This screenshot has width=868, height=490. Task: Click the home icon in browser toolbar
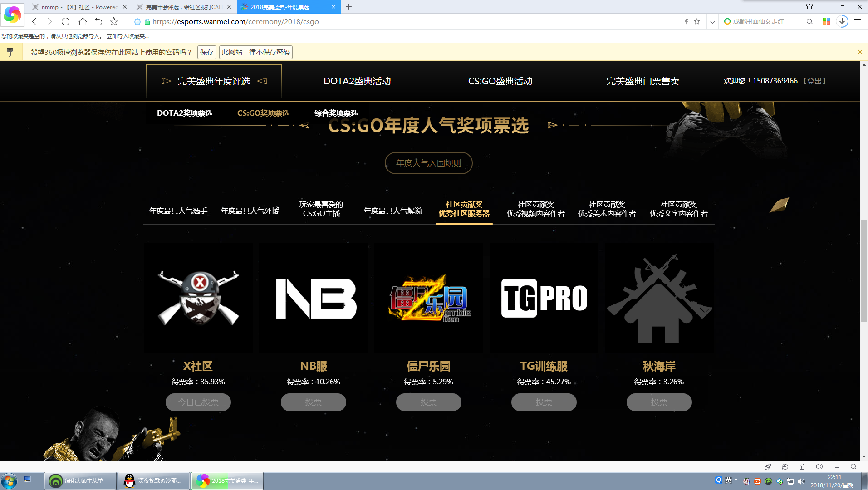tap(82, 21)
